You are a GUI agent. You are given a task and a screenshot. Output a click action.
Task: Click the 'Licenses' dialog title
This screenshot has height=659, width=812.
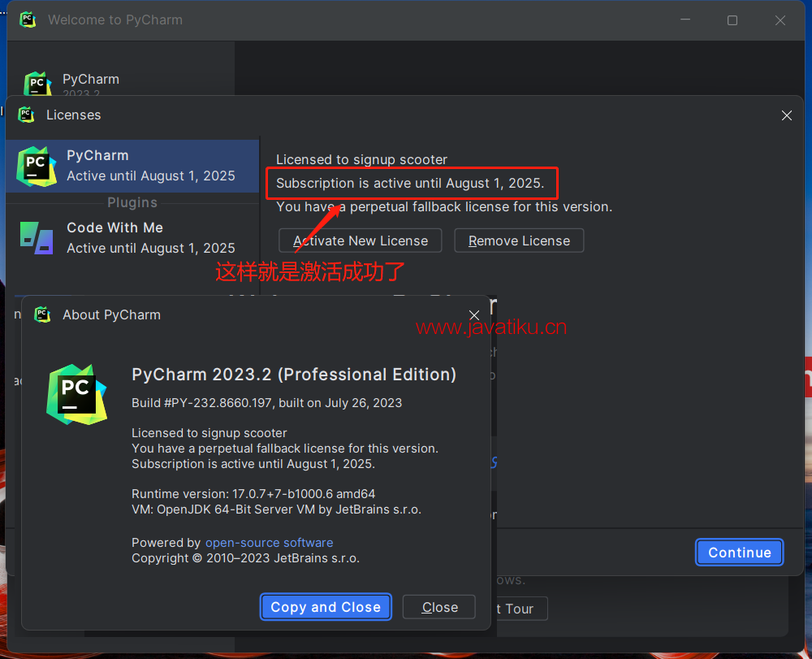pyautogui.click(x=74, y=115)
